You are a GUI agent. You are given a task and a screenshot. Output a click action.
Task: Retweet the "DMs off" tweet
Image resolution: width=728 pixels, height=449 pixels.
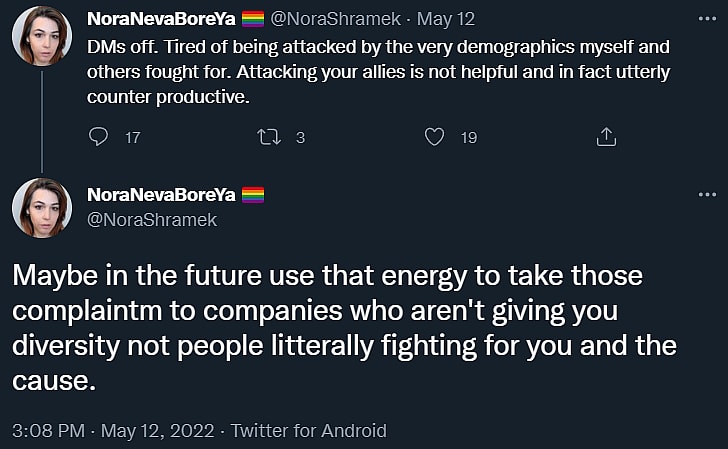[269, 137]
